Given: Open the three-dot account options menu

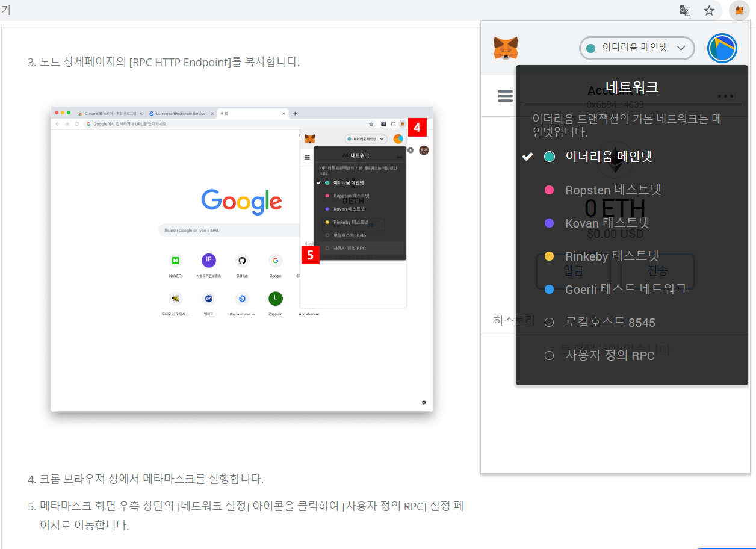Looking at the screenshot, I should pos(725,96).
